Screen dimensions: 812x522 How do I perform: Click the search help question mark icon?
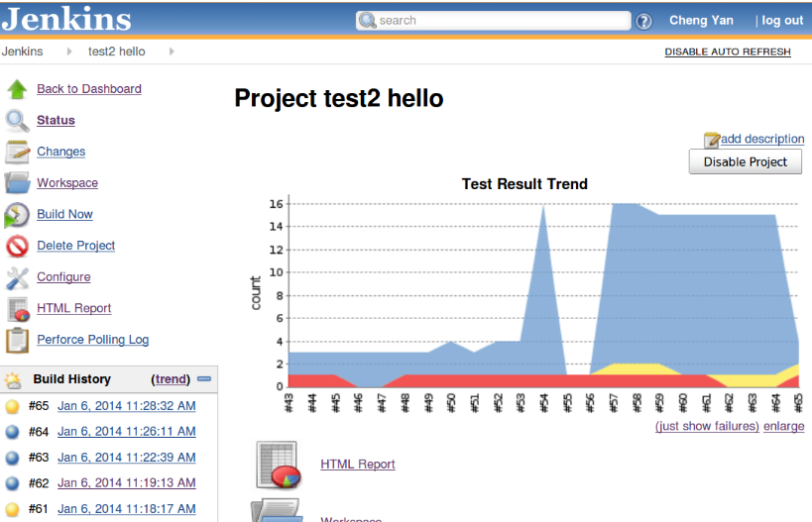(x=644, y=21)
